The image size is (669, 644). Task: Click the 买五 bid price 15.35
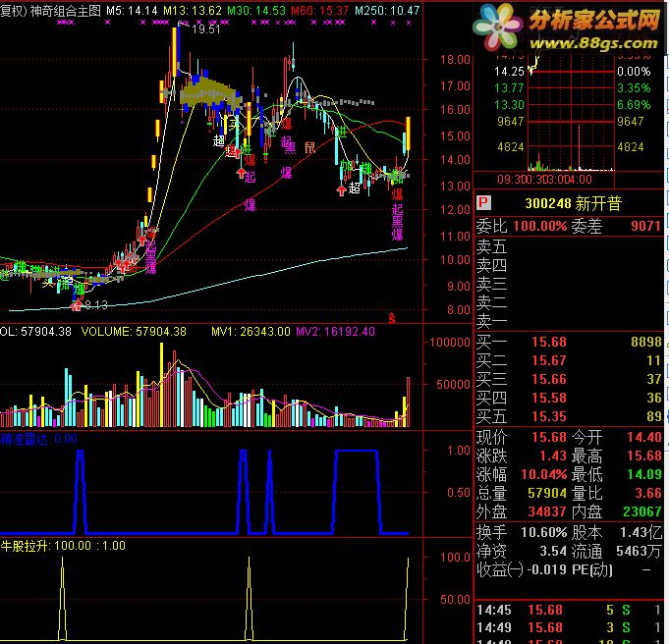tap(549, 416)
